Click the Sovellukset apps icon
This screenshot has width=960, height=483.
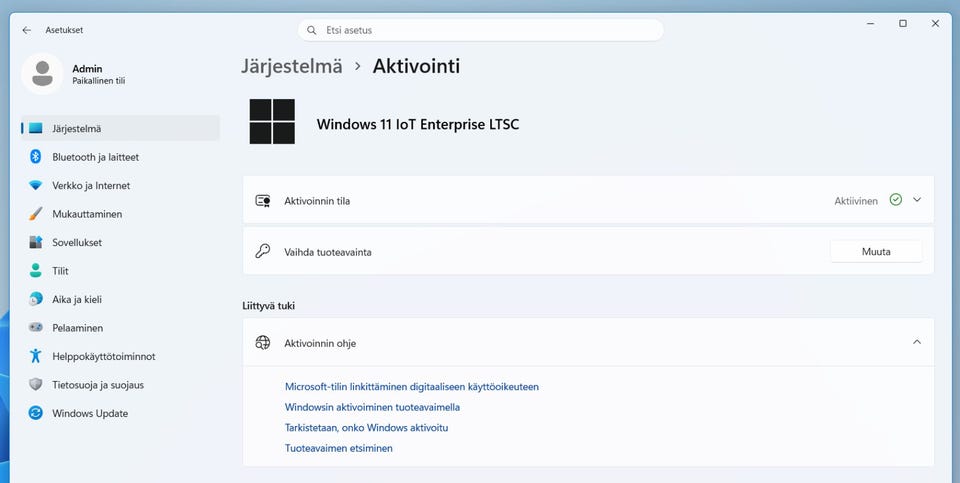point(36,242)
